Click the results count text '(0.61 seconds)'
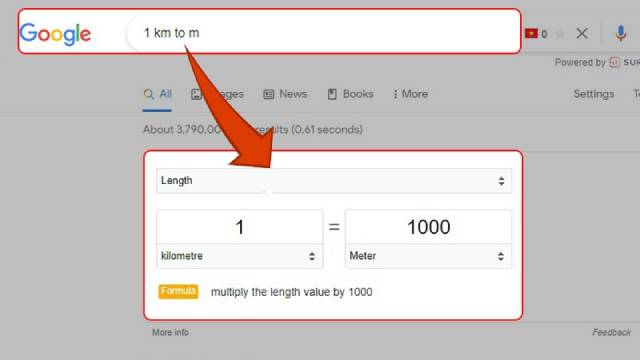Image resolution: width=640 pixels, height=360 pixels. coord(327,130)
